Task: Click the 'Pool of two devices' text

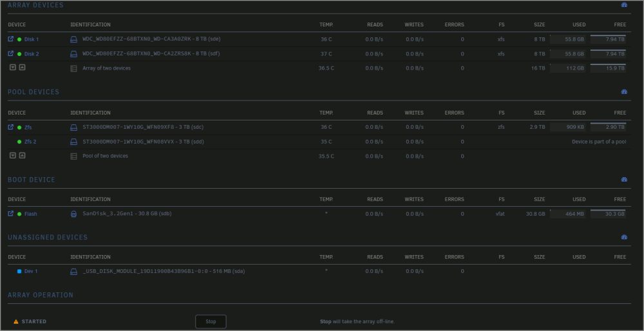Action: [x=105, y=156]
